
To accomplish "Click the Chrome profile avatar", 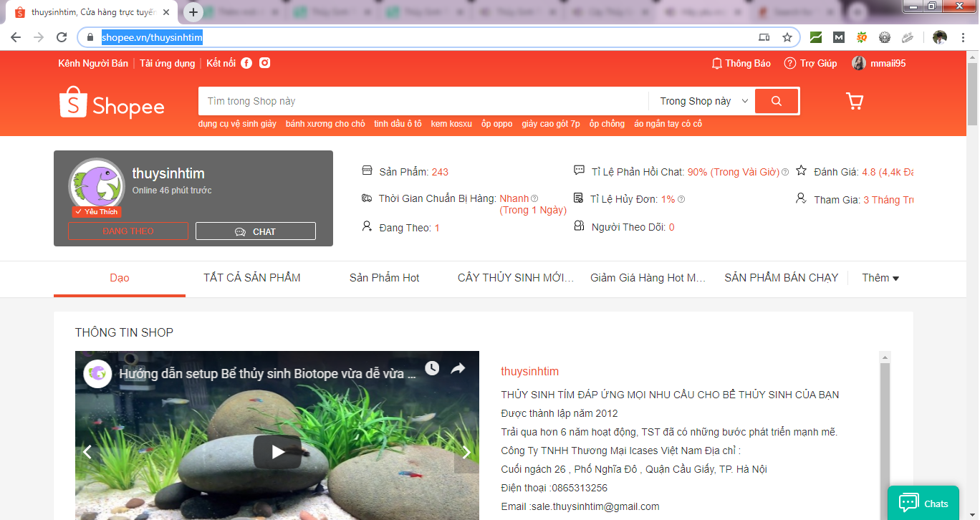I will [940, 37].
